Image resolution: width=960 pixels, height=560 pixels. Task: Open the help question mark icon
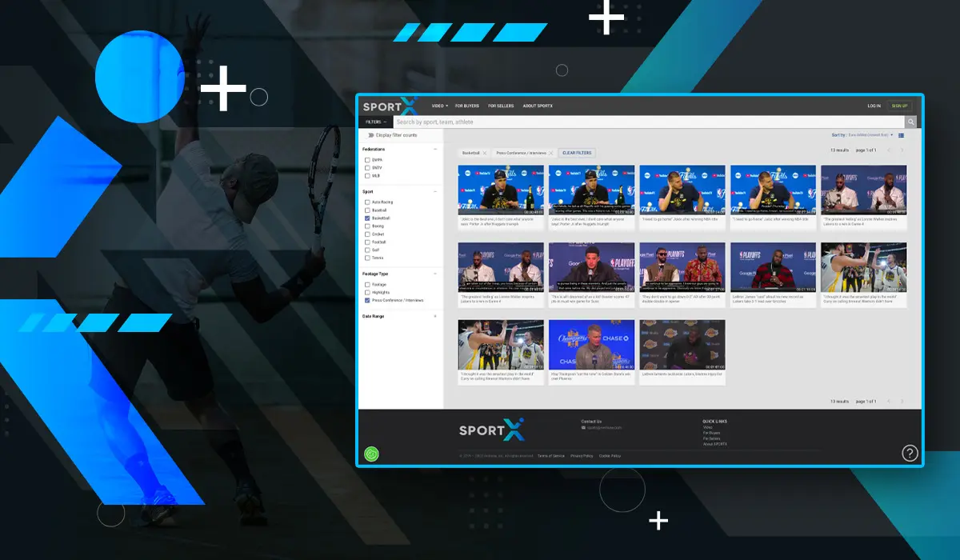[910, 454]
